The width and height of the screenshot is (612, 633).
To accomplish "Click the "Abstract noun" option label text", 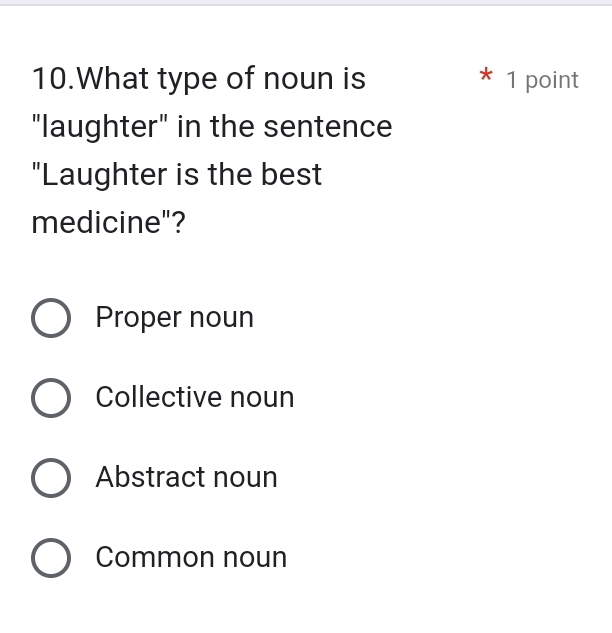I will pos(186,478).
